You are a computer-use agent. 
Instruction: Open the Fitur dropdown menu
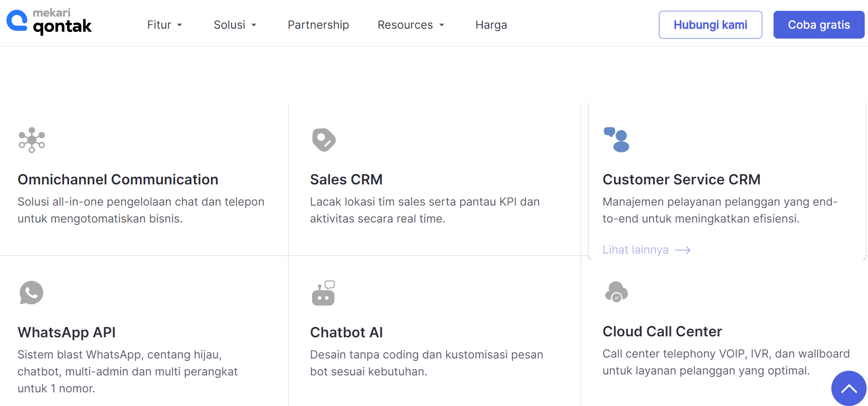[164, 25]
